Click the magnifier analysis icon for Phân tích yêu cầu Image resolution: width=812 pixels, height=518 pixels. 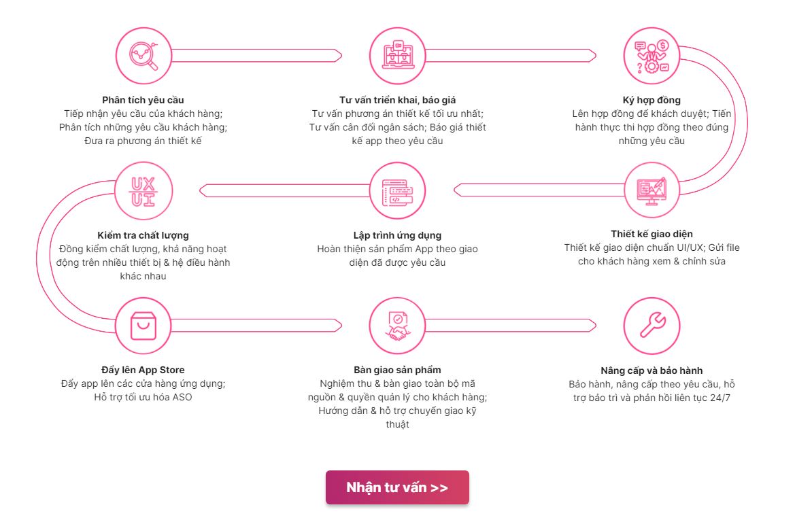(x=143, y=55)
